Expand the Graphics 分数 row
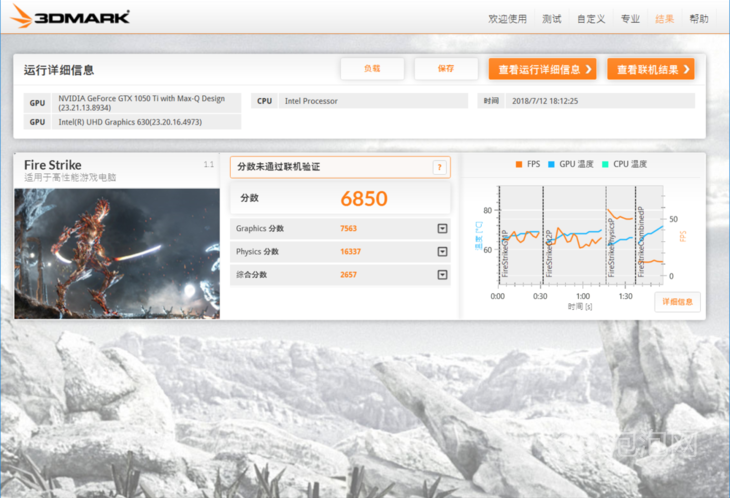The width and height of the screenshot is (730, 498). [442, 229]
